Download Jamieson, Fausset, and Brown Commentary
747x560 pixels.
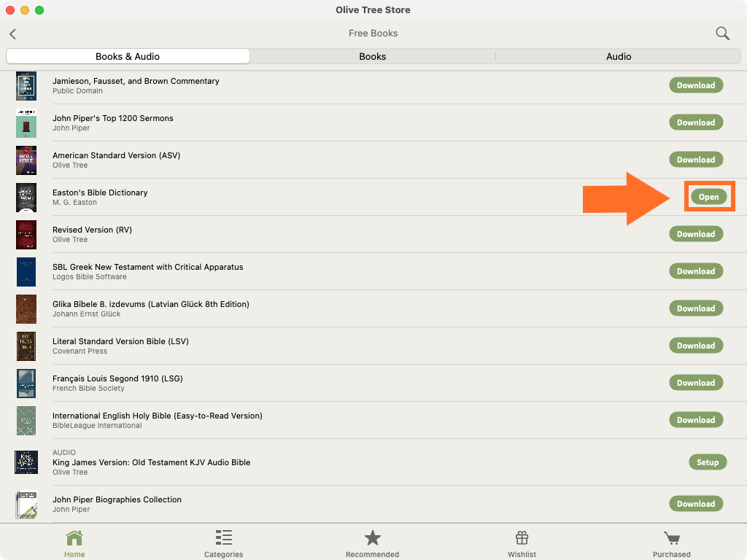coord(696,85)
